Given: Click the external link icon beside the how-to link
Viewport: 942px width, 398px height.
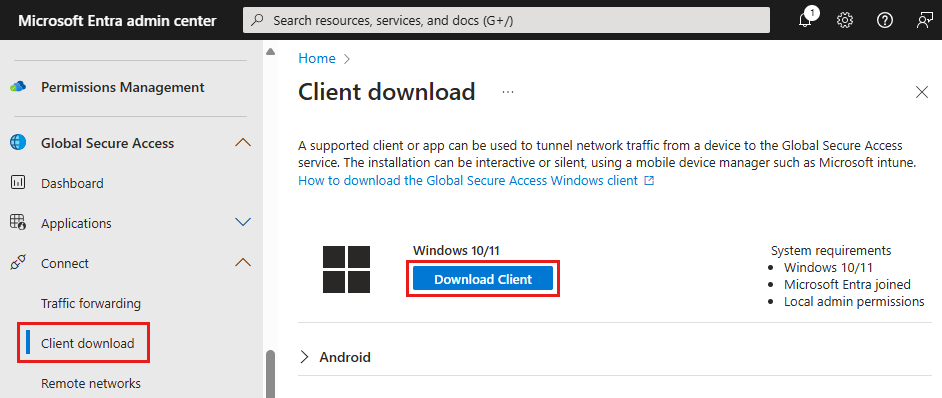Looking at the screenshot, I should [x=648, y=180].
